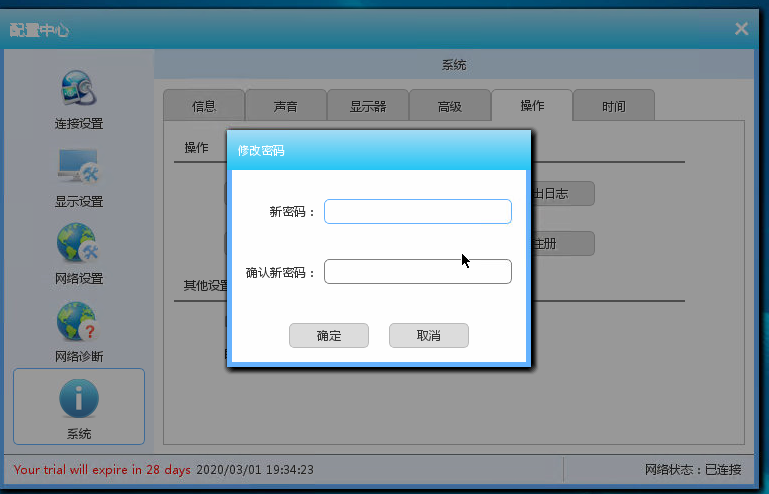
Task: Switch to the 声音 tab
Action: (286, 106)
